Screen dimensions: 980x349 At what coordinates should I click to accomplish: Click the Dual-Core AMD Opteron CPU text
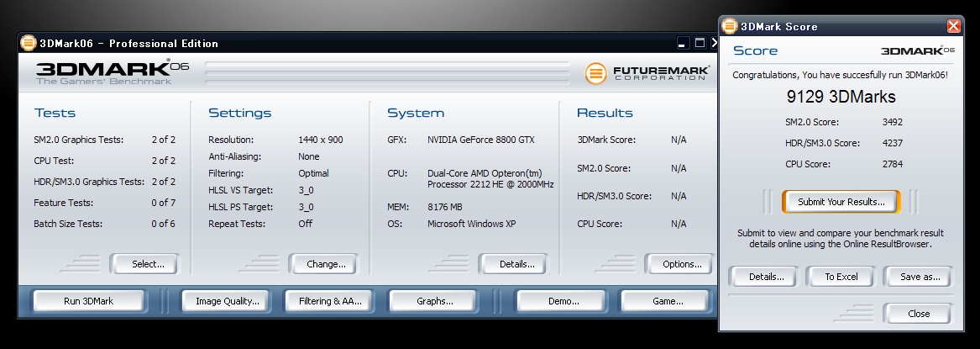490,179
